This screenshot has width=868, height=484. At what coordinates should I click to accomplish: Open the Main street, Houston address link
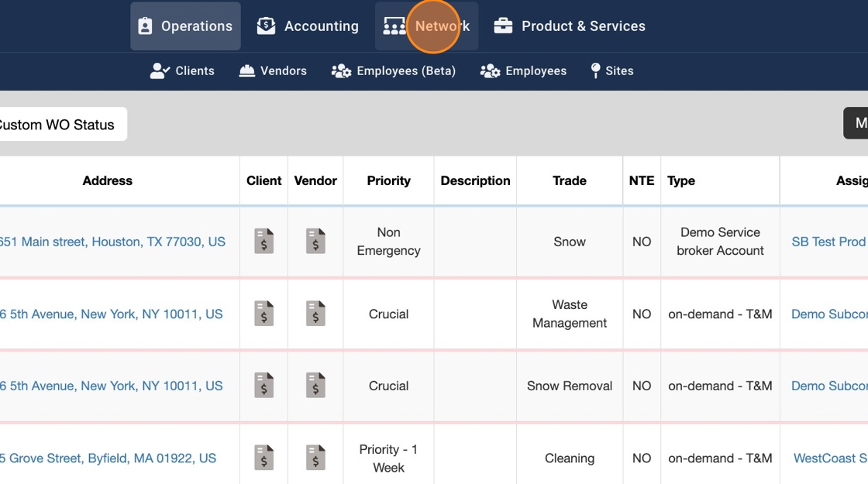[x=112, y=242]
